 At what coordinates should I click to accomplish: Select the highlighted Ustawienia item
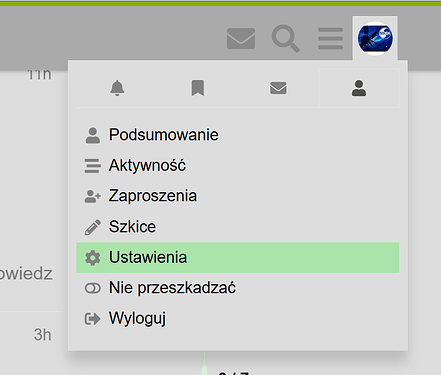(x=238, y=258)
